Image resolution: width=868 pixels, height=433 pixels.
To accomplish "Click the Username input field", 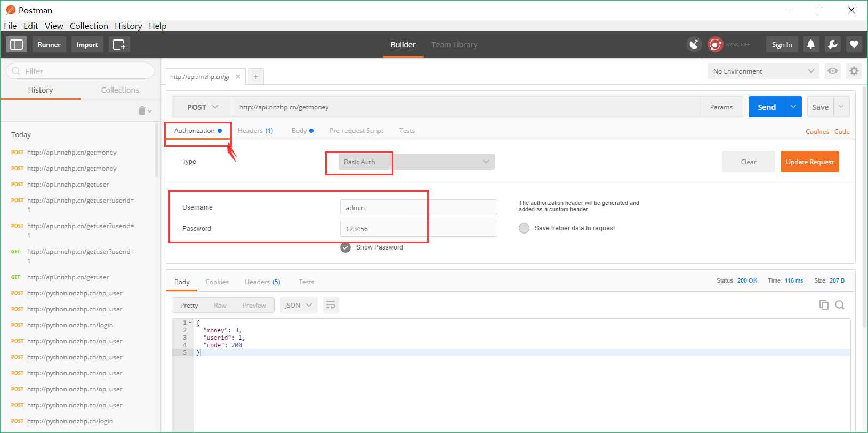I will tap(419, 207).
